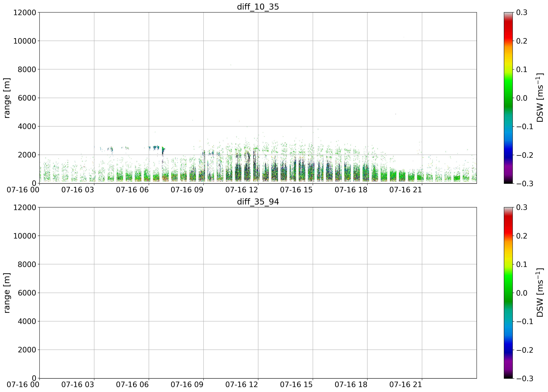Click the 0.2 tick of diff_35_94 colorbar
This screenshot has width=548, height=392.
[522, 236]
